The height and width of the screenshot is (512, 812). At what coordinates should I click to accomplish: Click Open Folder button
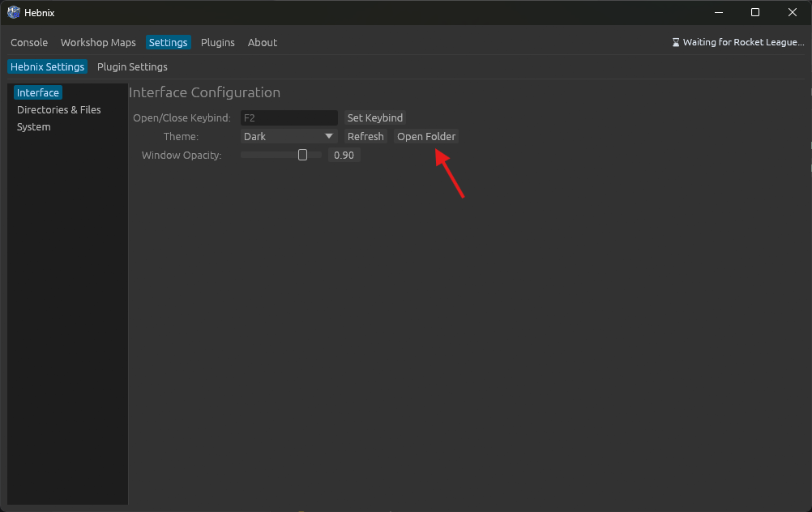tap(426, 137)
